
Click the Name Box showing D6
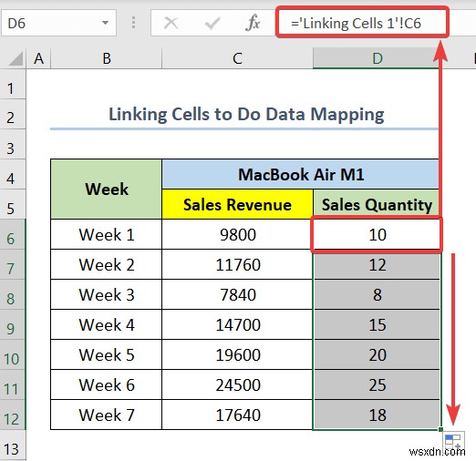click(58, 23)
